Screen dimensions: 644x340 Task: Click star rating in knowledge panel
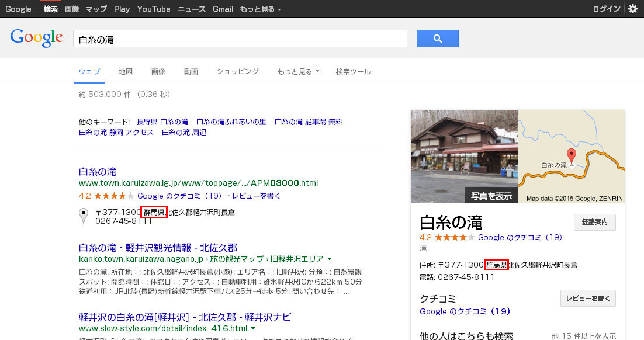point(455,237)
